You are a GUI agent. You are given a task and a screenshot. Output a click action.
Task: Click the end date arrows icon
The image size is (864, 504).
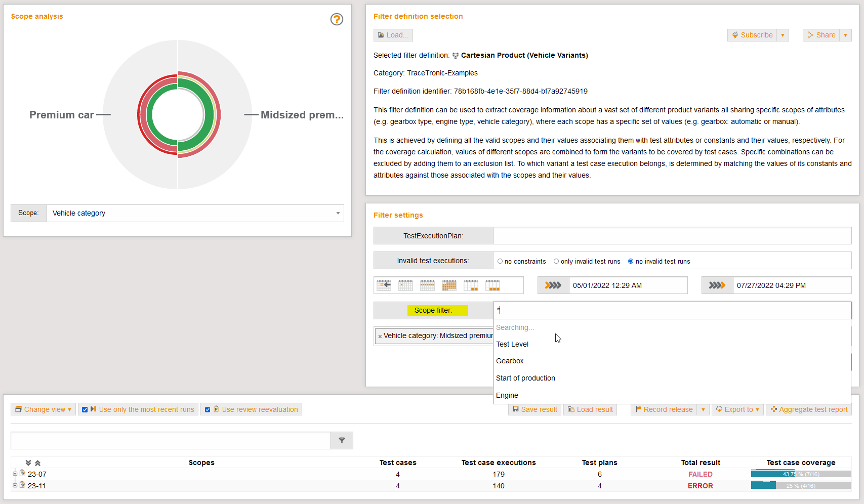pos(717,285)
